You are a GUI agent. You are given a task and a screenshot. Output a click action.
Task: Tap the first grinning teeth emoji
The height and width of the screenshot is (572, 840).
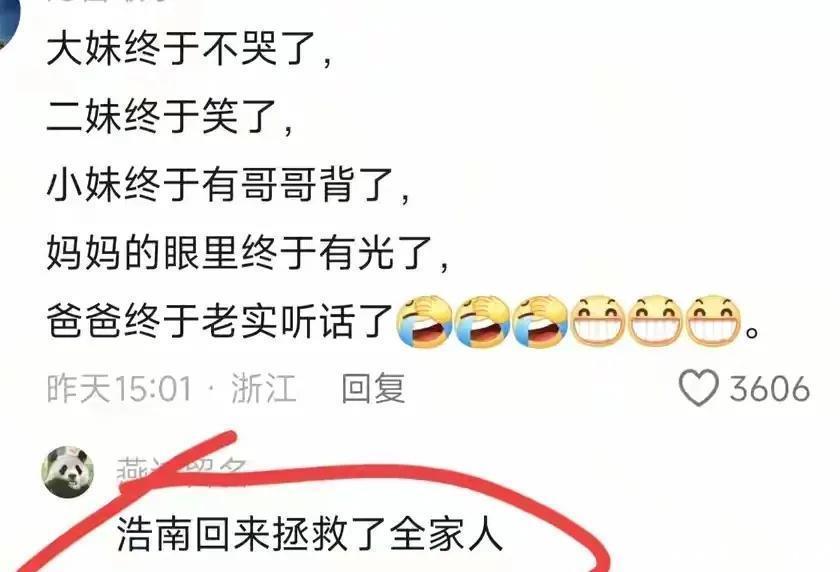coord(597,320)
